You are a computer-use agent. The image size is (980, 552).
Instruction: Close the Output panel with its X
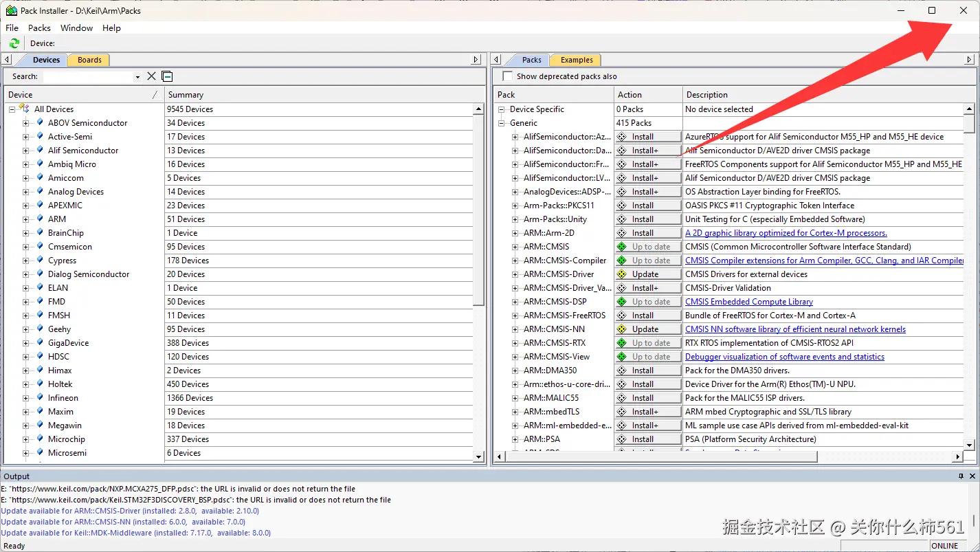[x=972, y=476]
